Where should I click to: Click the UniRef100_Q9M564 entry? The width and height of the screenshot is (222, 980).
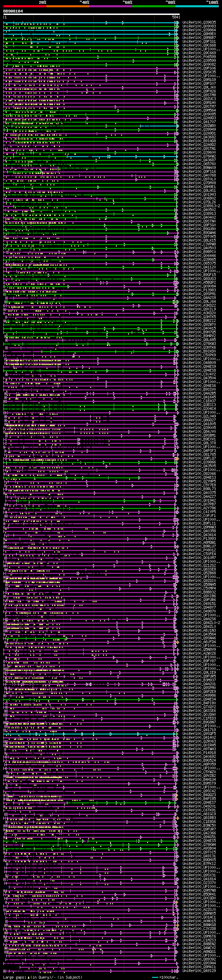(199, 110)
